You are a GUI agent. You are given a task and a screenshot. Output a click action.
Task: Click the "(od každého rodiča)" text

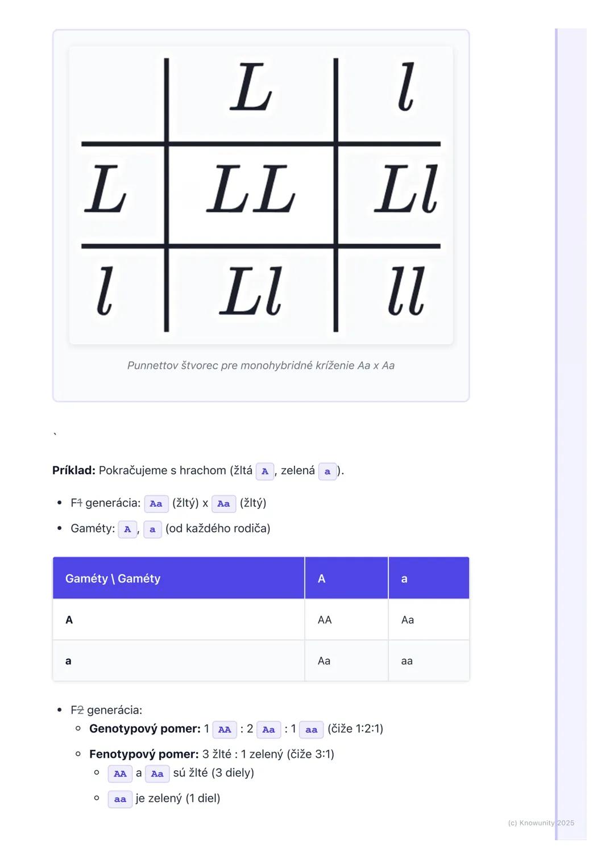pos(218,528)
